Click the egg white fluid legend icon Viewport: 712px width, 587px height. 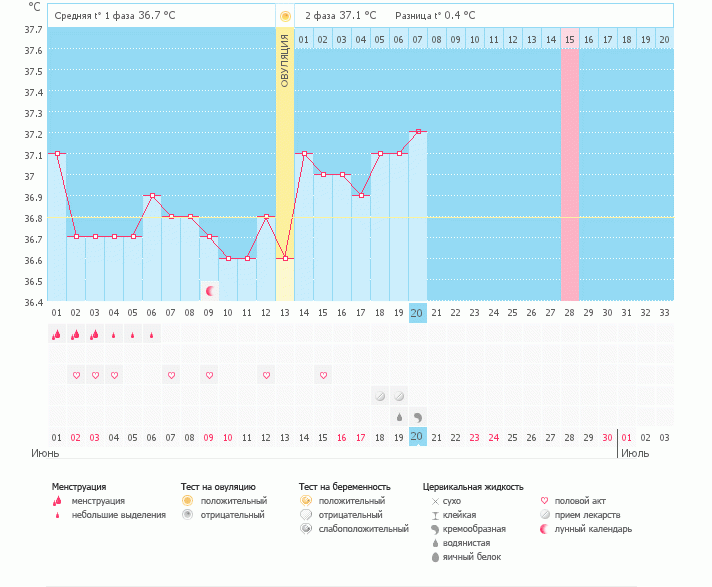pyautogui.click(x=434, y=556)
